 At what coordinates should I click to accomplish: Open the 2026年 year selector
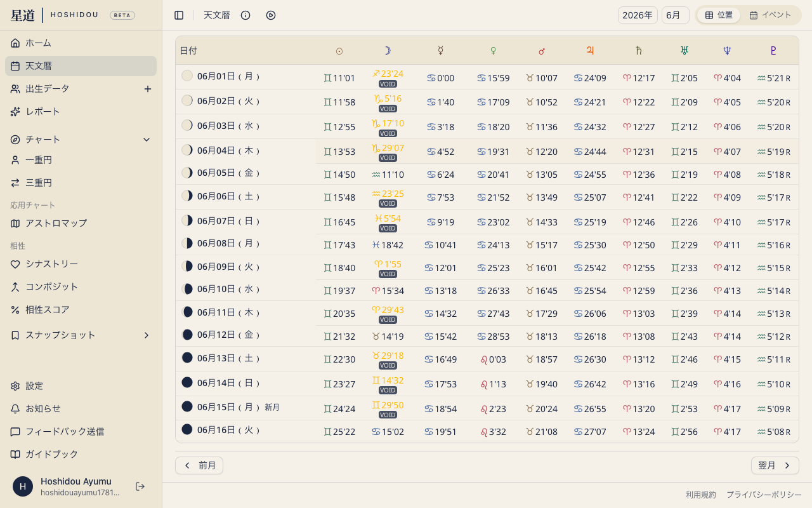(x=638, y=15)
